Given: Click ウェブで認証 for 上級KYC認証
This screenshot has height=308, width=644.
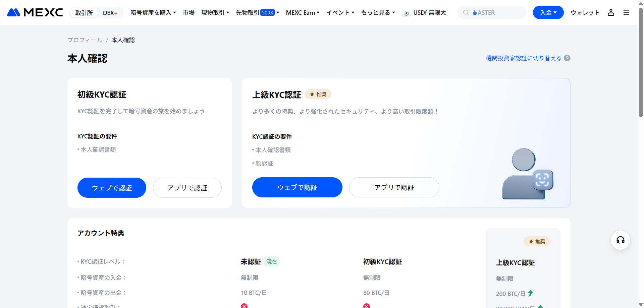Looking at the screenshot, I should 297,187.
